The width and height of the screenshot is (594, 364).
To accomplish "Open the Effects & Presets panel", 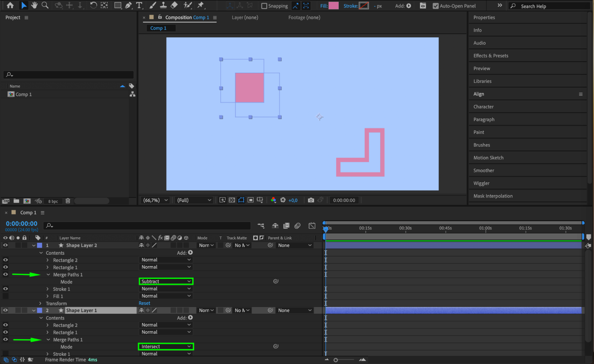I will (491, 56).
